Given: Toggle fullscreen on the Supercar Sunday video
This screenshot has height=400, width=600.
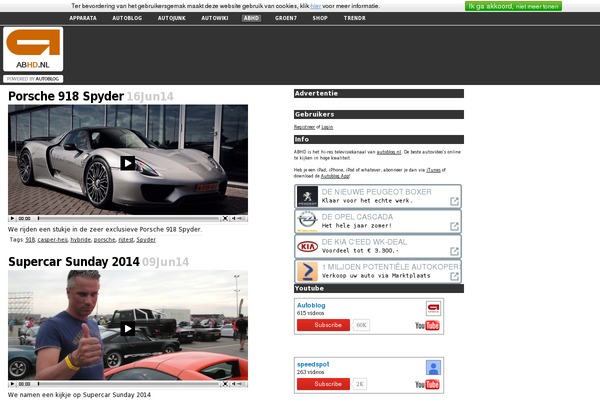Looking at the screenshot, I should pos(225,384).
